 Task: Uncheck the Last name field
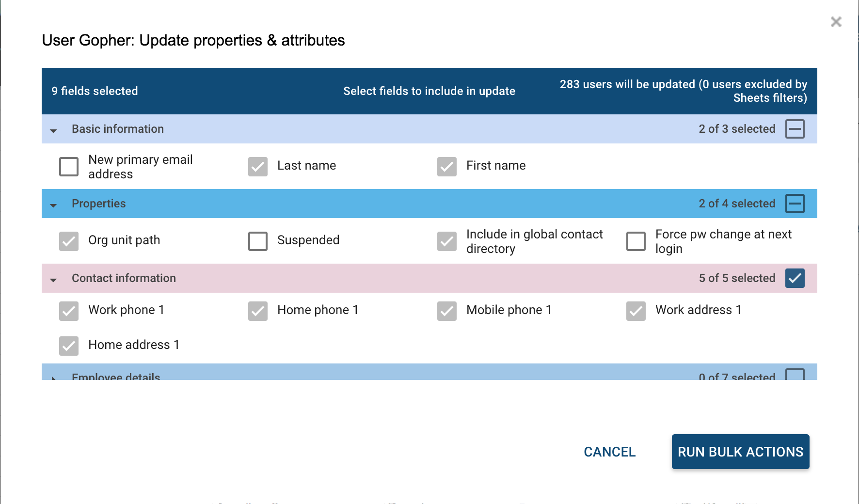point(258,167)
